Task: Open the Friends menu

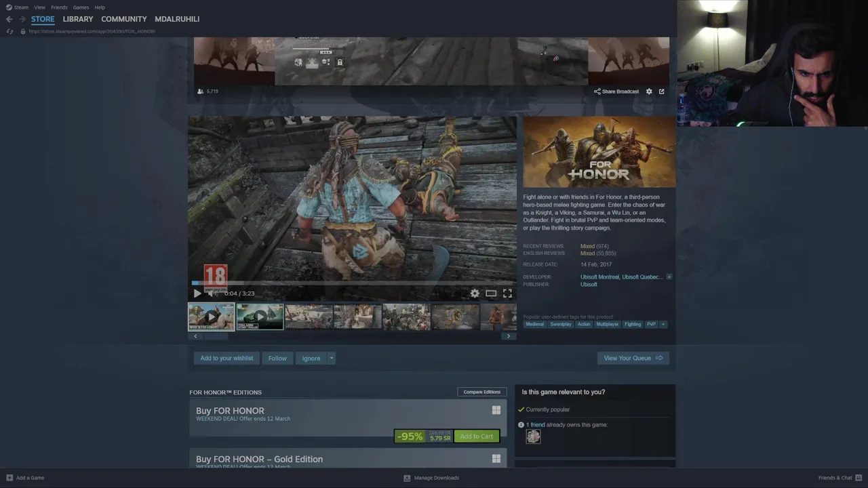Action: [59, 7]
